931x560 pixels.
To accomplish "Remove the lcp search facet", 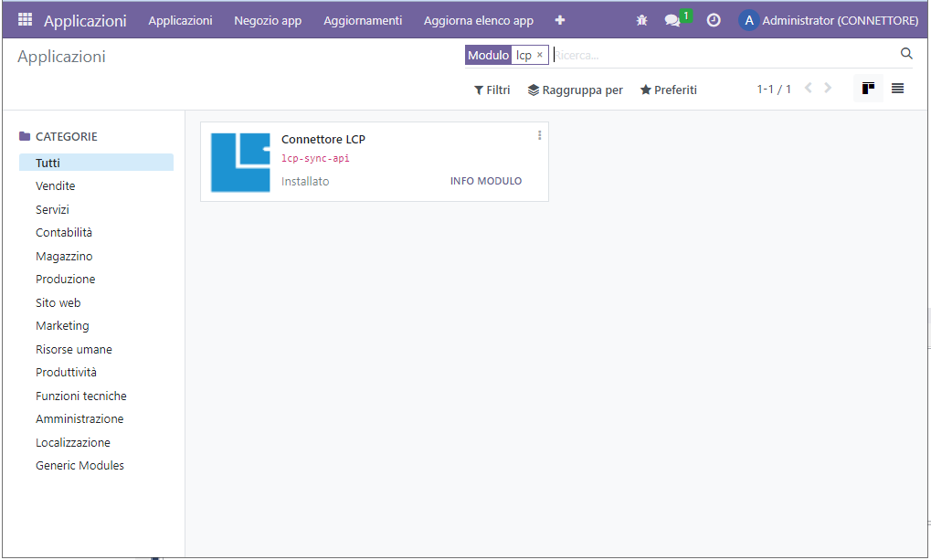I will [x=539, y=55].
